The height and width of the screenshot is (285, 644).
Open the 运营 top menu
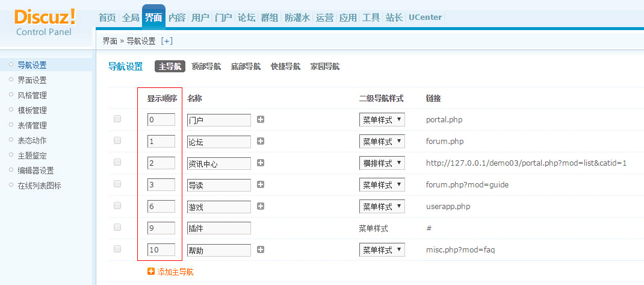[324, 17]
